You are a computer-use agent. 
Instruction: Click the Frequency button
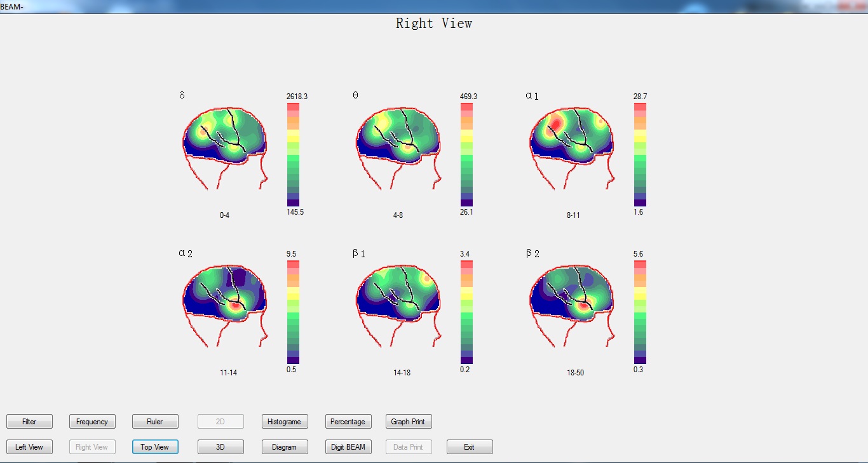(92, 422)
